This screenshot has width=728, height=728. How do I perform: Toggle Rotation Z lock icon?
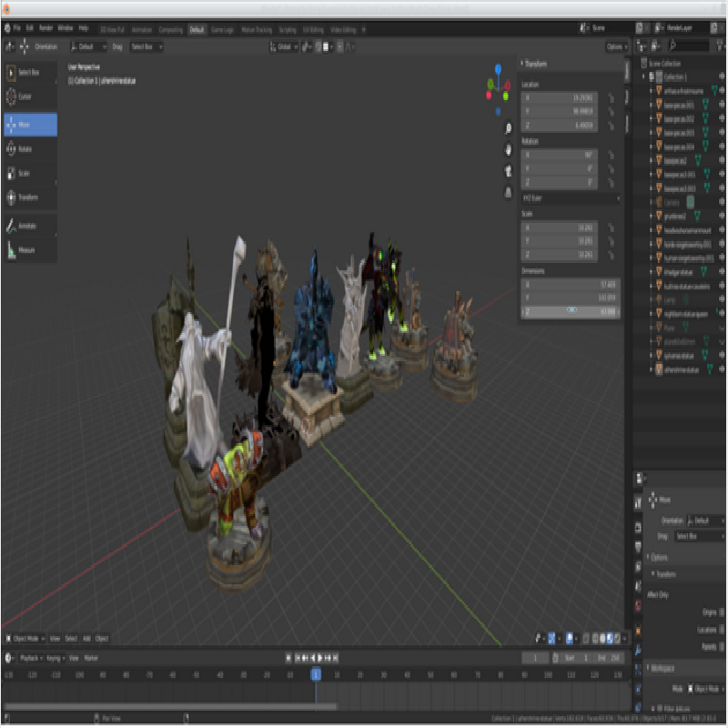click(x=611, y=183)
